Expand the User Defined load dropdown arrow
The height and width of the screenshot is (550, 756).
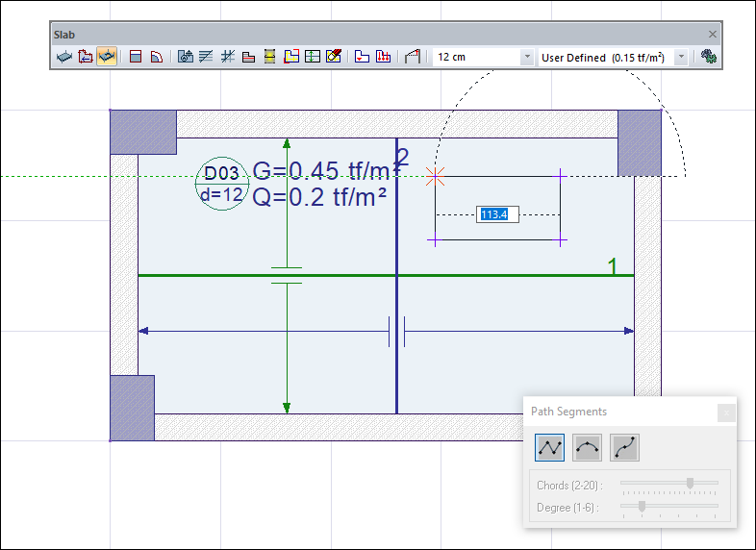pyautogui.click(x=682, y=58)
